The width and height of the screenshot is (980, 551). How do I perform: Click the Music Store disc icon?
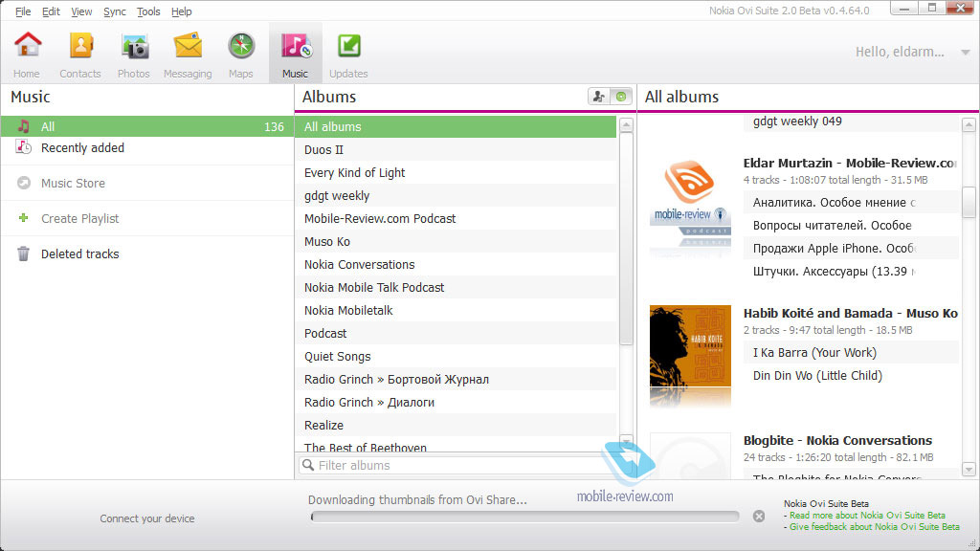24,183
